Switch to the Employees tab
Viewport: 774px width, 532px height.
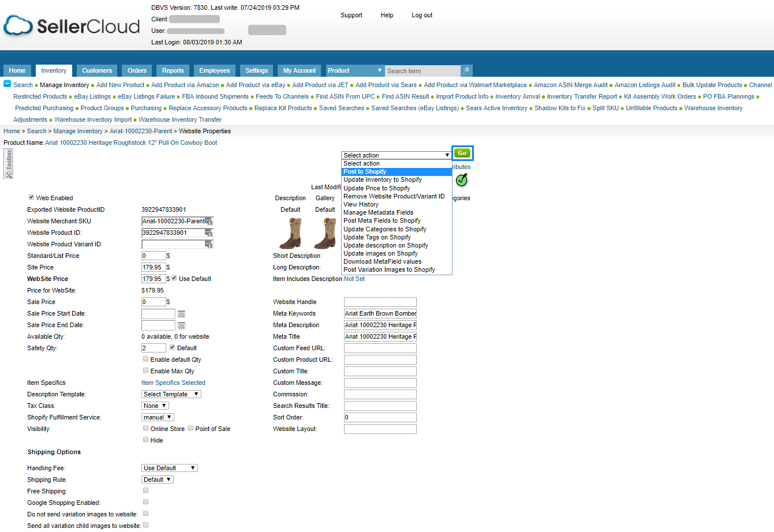coord(215,70)
